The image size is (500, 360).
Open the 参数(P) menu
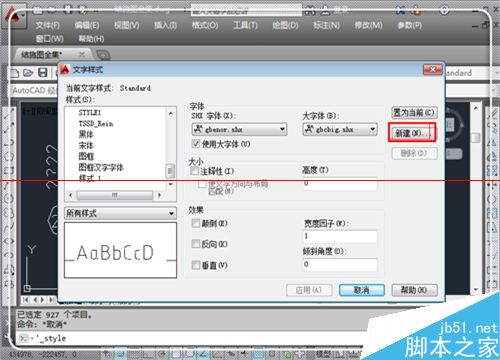tap(409, 25)
